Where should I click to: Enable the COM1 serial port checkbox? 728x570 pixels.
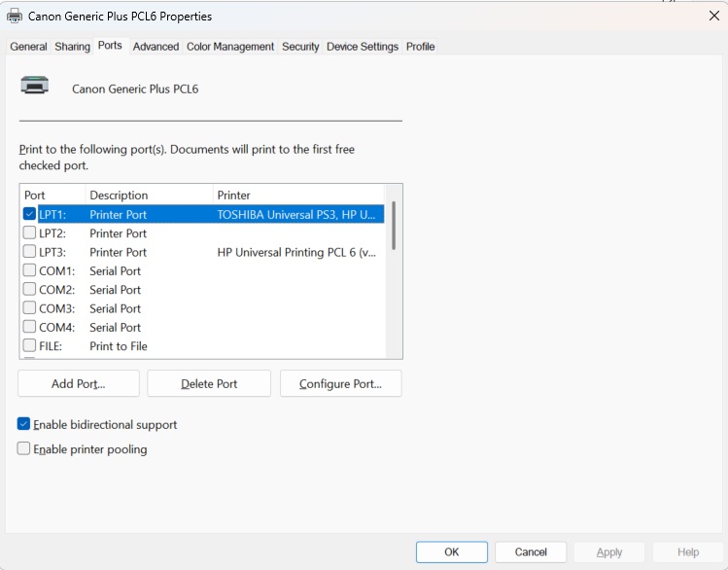tap(29, 271)
